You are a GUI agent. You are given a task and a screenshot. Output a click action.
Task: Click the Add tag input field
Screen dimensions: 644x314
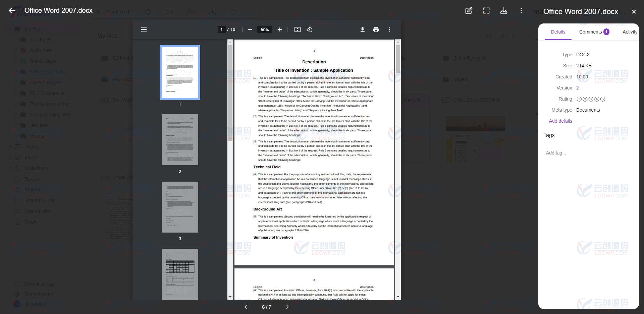pos(589,153)
